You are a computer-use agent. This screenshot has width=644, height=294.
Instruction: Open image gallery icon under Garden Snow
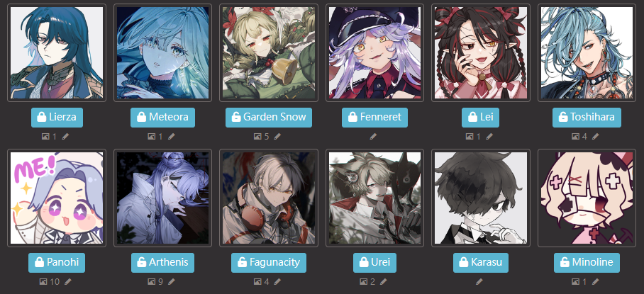tap(257, 136)
